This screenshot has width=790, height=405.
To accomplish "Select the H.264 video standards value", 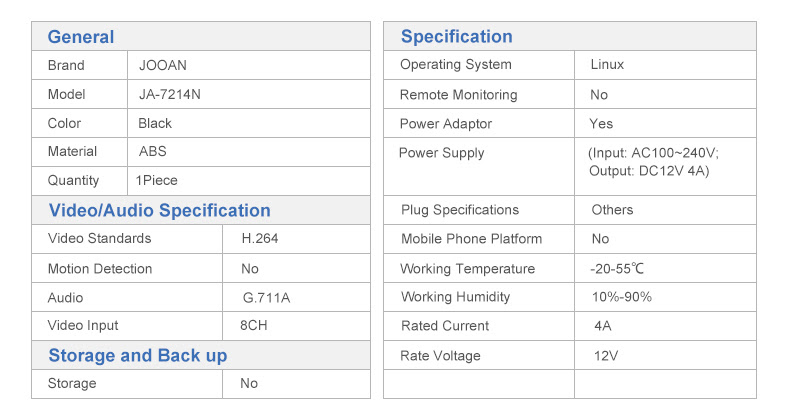I will [260, 238].
